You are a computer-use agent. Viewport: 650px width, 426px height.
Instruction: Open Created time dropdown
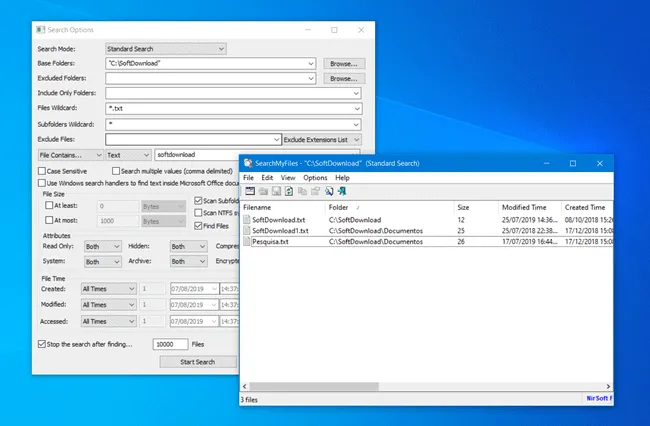coord(109,289)
